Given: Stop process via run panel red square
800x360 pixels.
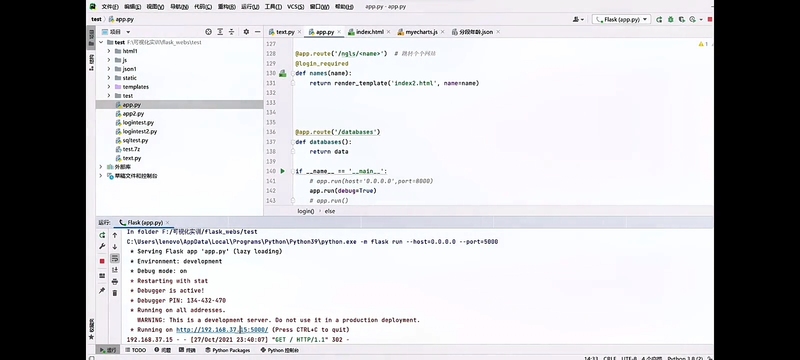Looking at the screenshot, I should (x=102, y=261).
